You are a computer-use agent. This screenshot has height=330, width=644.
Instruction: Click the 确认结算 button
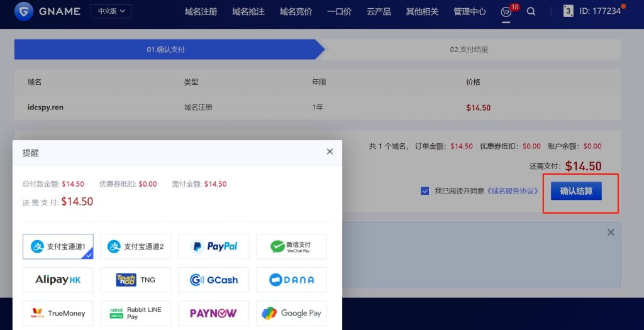pos(576,191)
